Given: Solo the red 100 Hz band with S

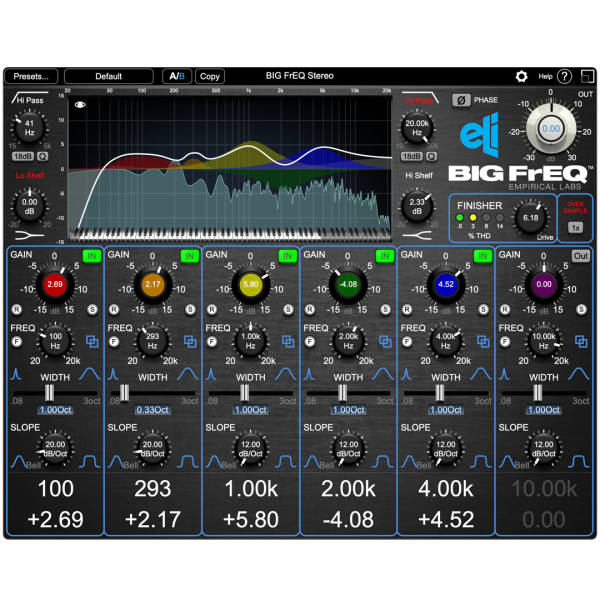Looking at the screenshot, I should click(x=92, y=309).
